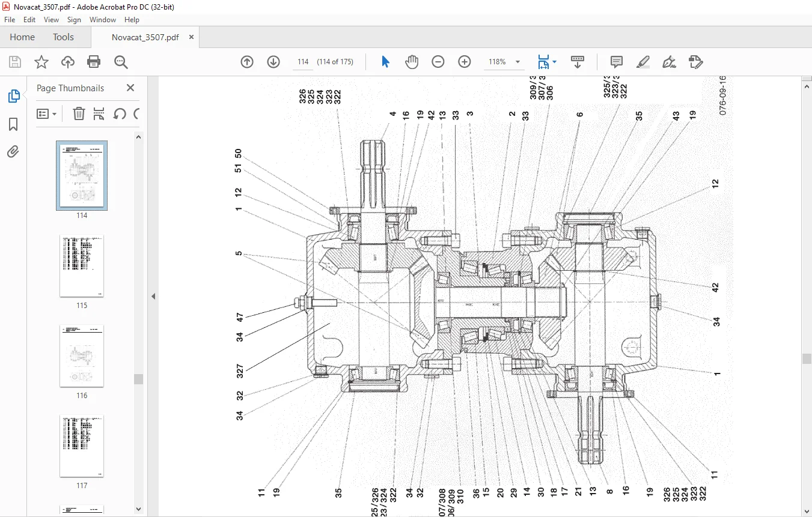
Task: Open thumbnail options menu dropdown
Action: [47, 113]
